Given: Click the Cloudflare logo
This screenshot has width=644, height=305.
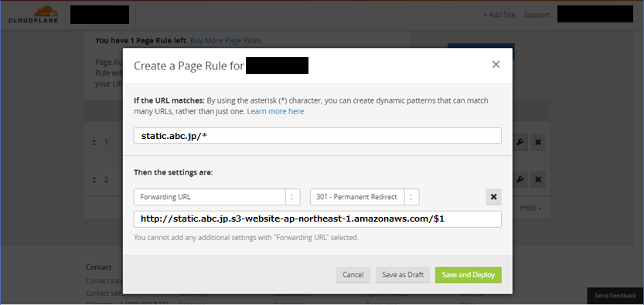Looking at the screenshot, I should pyautogui.click(x=33, y=15).
